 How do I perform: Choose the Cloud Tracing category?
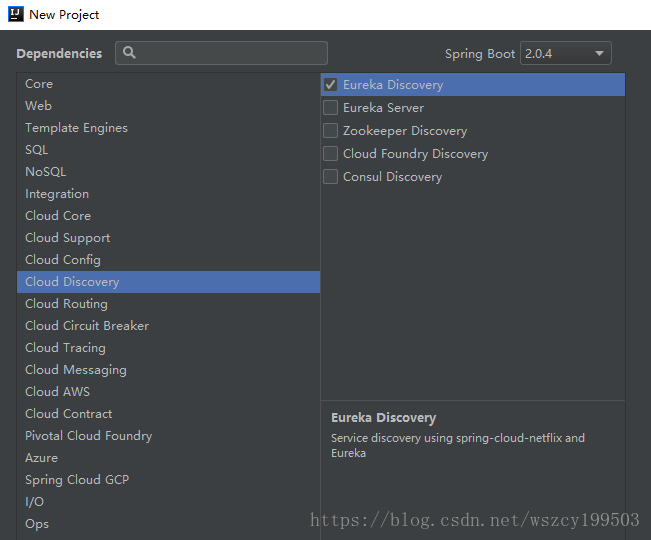(x=168, y=348)
